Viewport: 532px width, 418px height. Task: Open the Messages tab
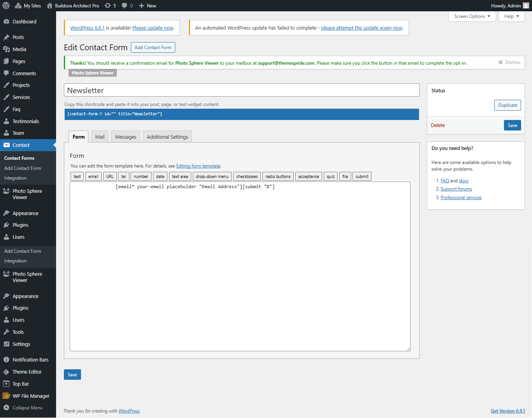[125, 136]
